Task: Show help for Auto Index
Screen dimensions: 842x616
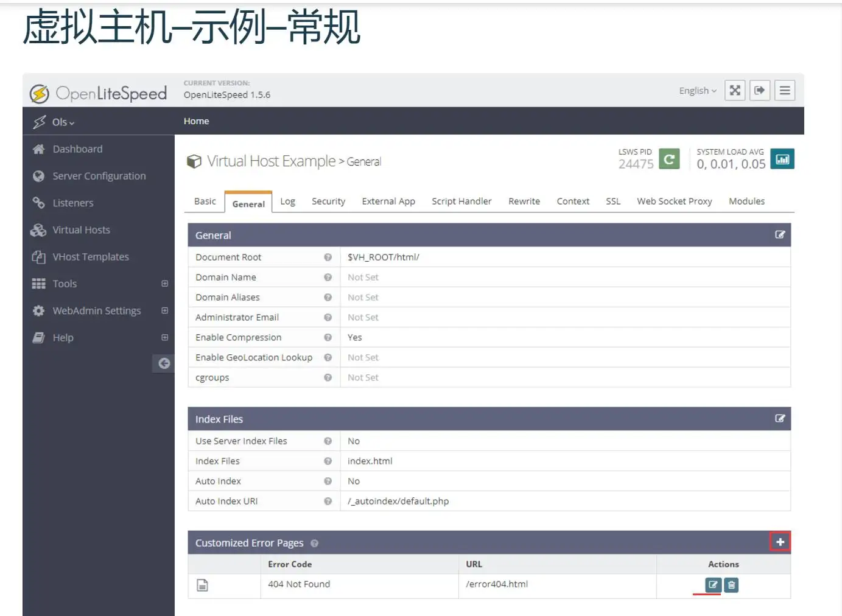Action: [x=328, y=481]
